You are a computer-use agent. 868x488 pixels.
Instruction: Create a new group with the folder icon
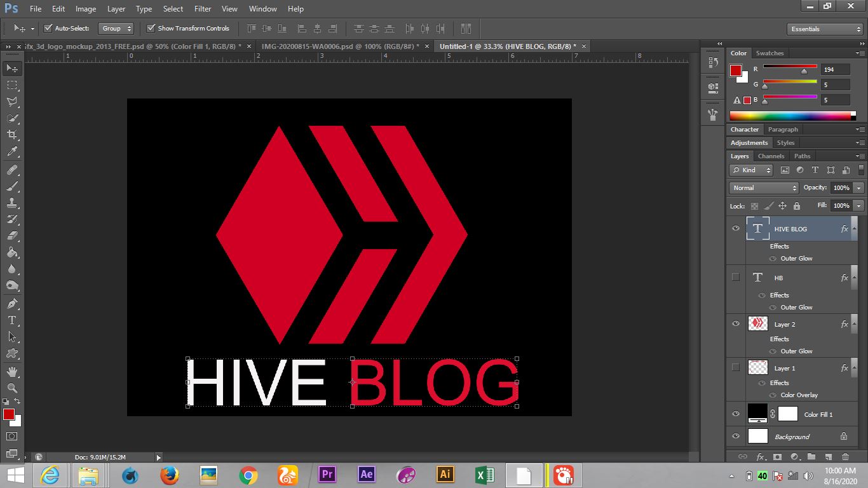click(x=811, y=456)
